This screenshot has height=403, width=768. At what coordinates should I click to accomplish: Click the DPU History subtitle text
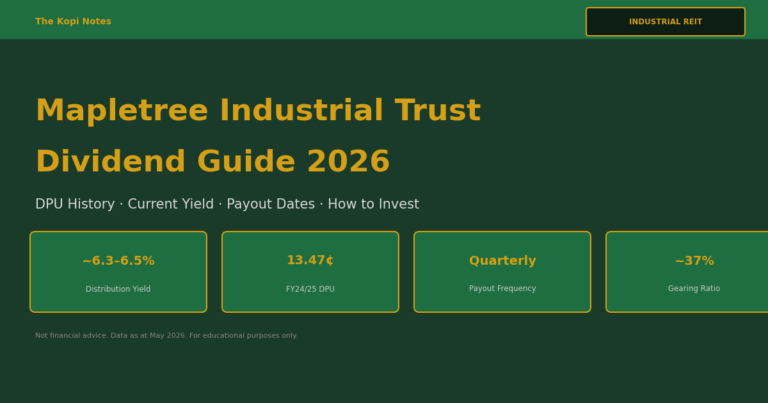click(75, 204)
